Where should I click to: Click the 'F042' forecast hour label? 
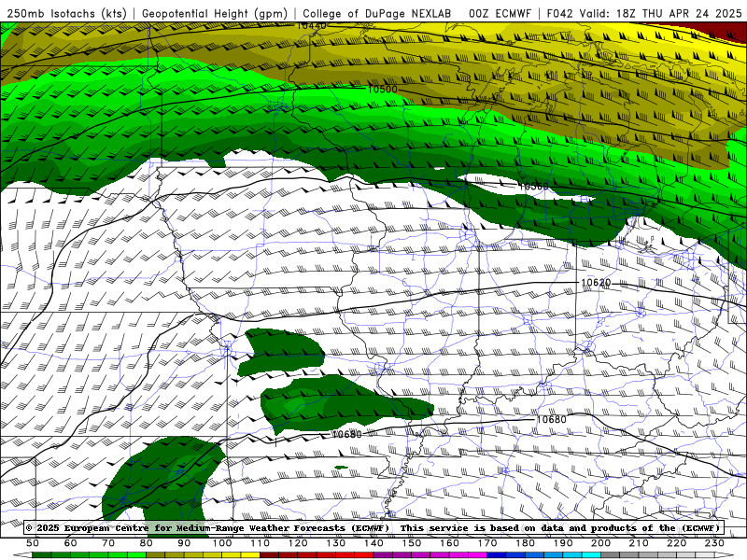(x=561, y=13)
